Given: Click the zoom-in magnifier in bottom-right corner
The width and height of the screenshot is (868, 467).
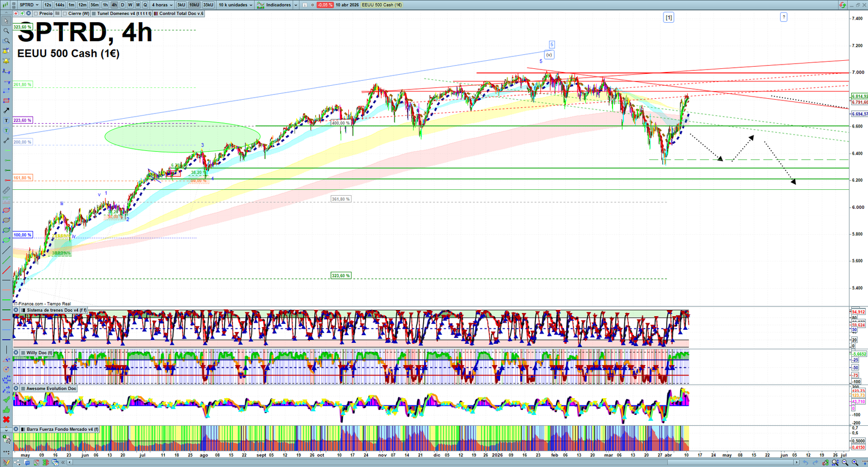Looking at the screenshot, I should tap(855, 463).
